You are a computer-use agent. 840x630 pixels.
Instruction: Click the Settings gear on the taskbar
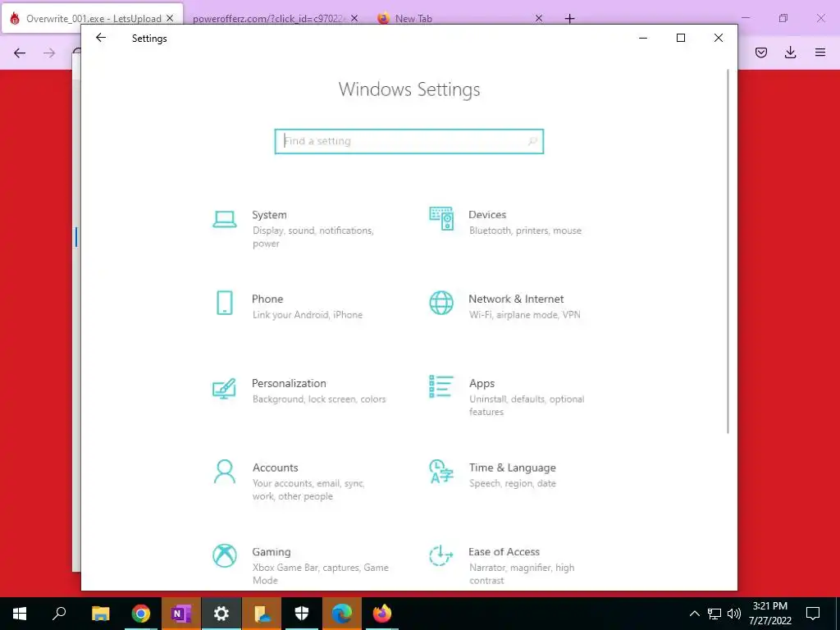pos(221,614)
